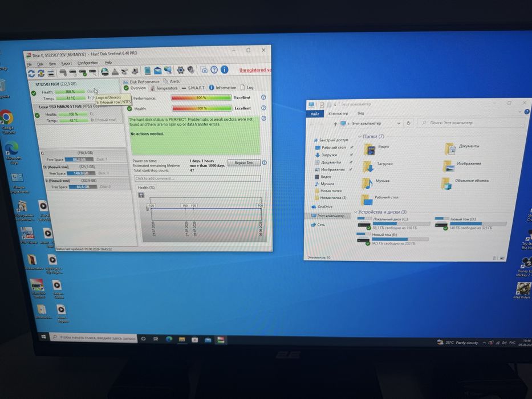Open the Панель управления desktop icon

click(x=18, y=183)
